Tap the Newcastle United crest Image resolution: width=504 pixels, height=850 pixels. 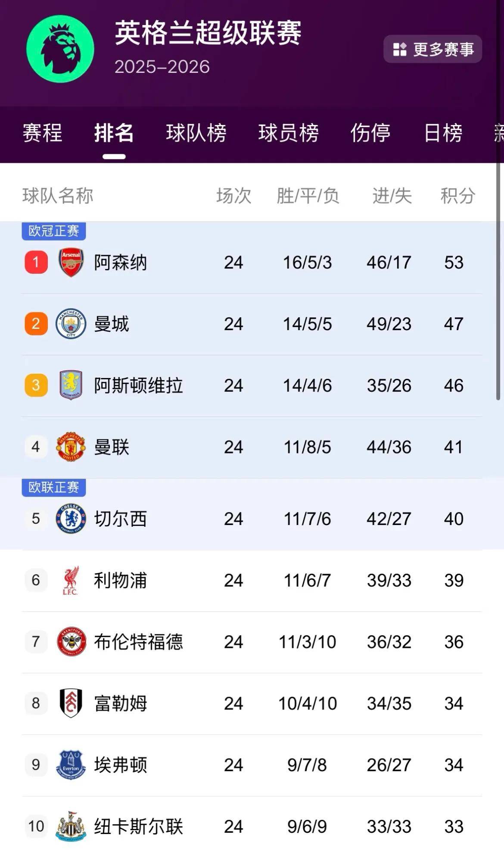pos(71,826)
